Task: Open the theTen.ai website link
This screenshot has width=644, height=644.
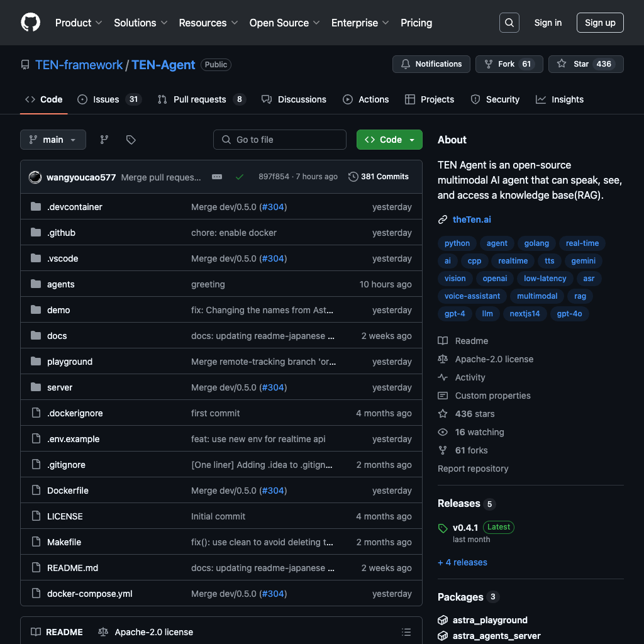Action: point(472,219)
